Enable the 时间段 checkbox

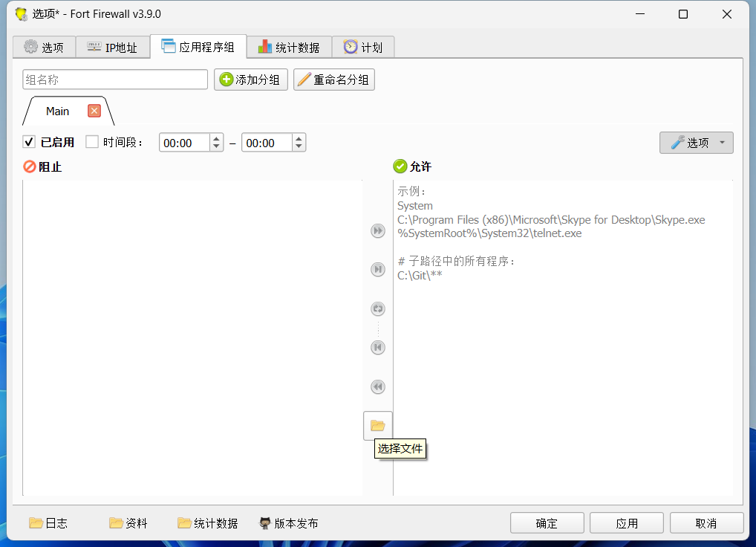pyautogui.click(x=91, y=142)
